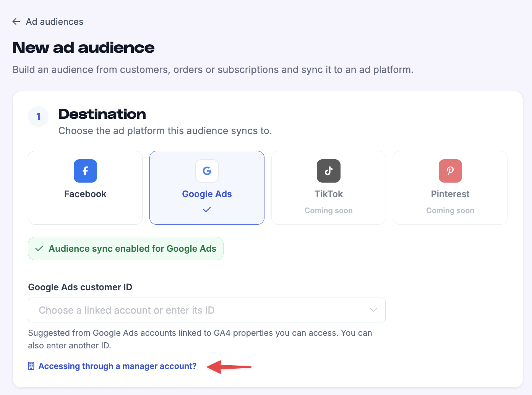Click the Google G logo icon

(x=207, y=171)
